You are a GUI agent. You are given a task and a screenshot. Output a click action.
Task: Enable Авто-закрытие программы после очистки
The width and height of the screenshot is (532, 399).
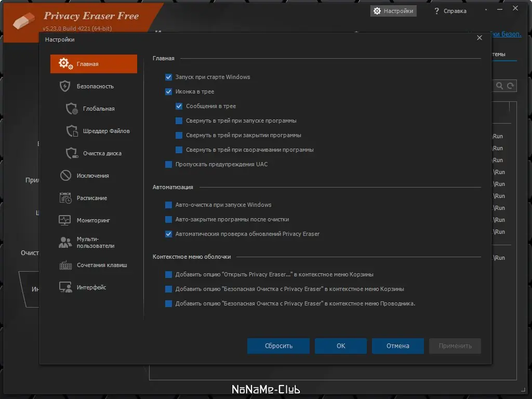[169, 220]
